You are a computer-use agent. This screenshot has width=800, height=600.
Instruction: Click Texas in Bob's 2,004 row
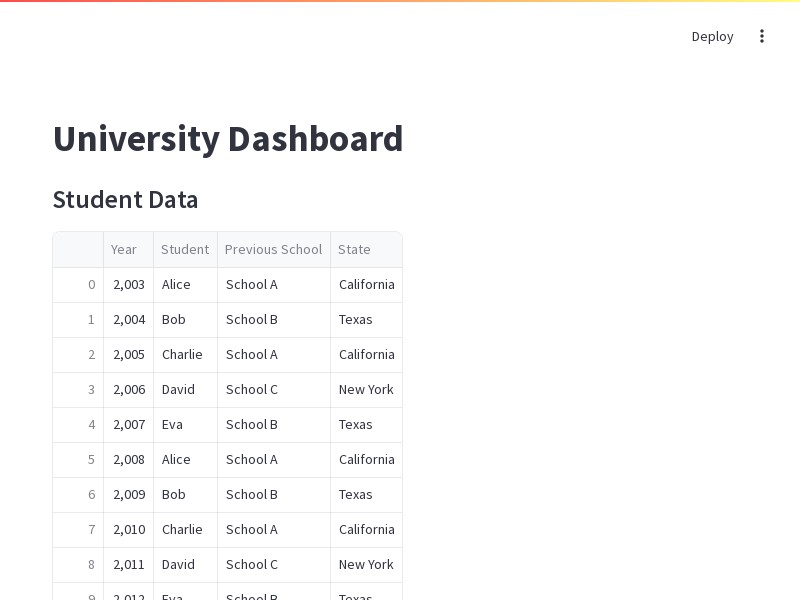366,320
